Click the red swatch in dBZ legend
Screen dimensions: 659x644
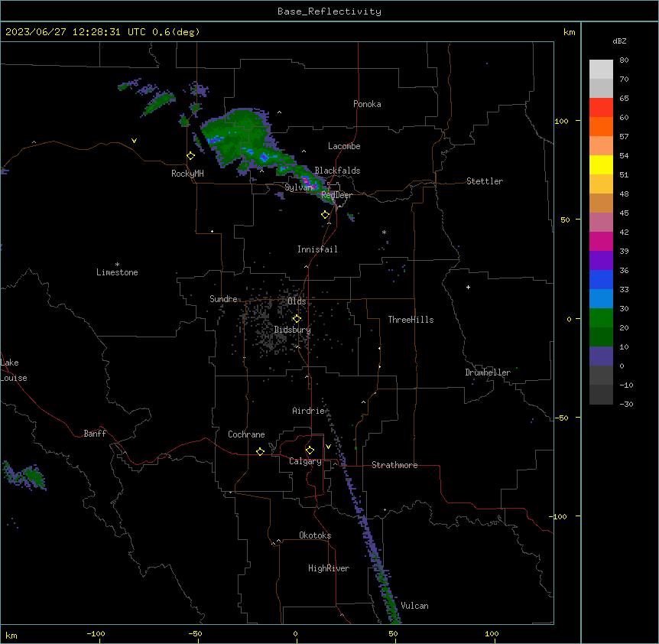click(601, 107)
